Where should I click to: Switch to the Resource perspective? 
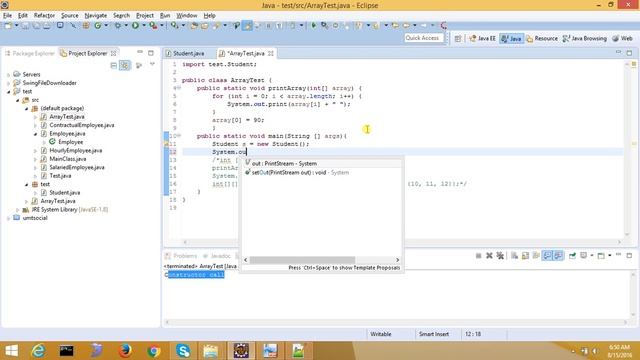[542, 38]
